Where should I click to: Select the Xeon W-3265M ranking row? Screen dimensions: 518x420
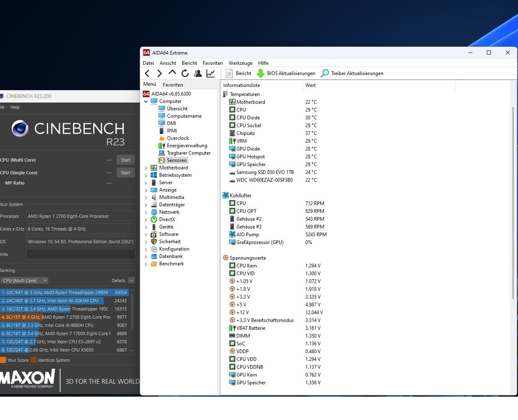64,301
